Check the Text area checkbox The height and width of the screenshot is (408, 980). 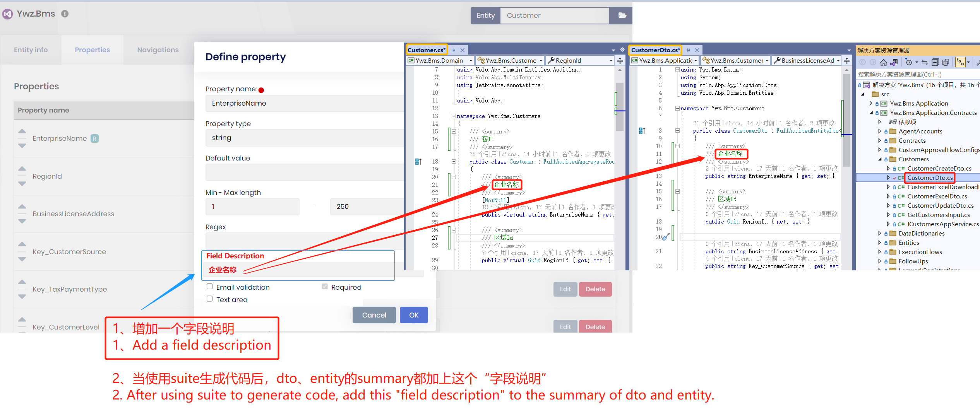210,299
